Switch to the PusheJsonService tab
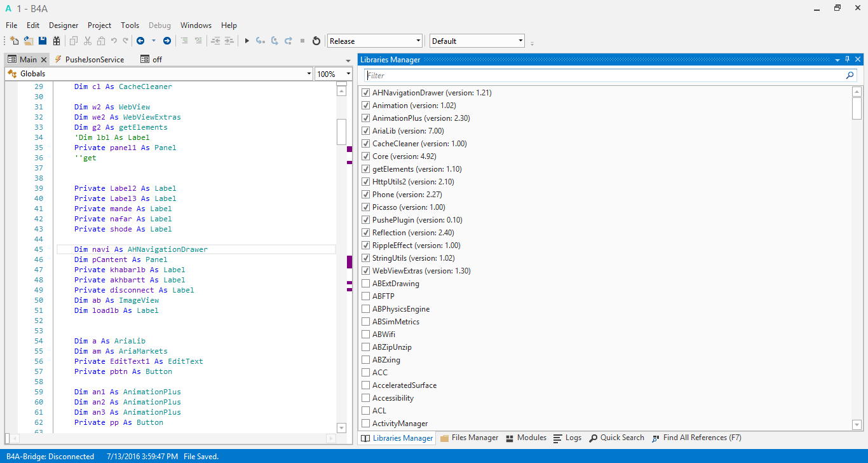 tap(94, 59)
